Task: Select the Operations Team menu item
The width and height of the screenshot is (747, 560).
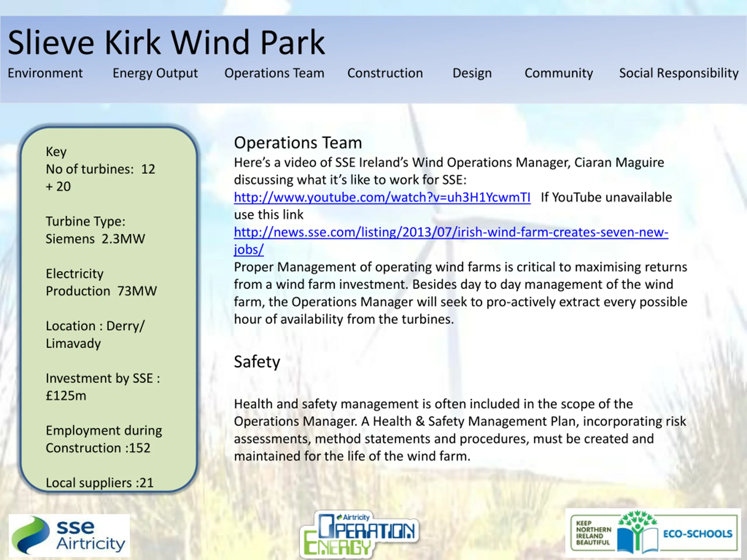Action: tap(274, 73)
